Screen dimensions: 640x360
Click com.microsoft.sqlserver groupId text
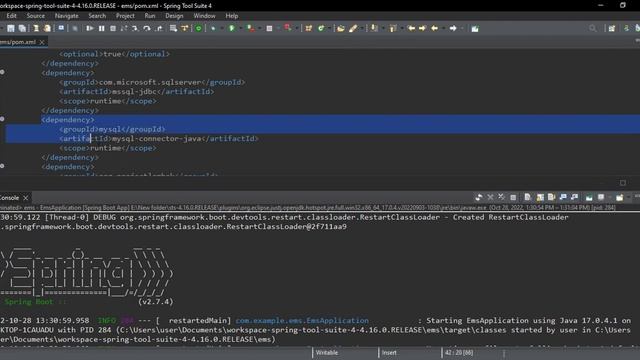click(x=150, y=82)
